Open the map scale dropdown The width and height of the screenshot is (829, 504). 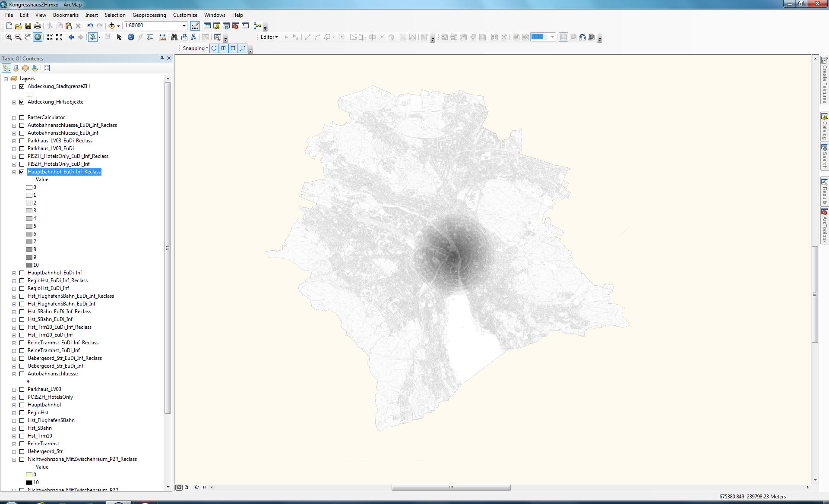tap(184, 26)
